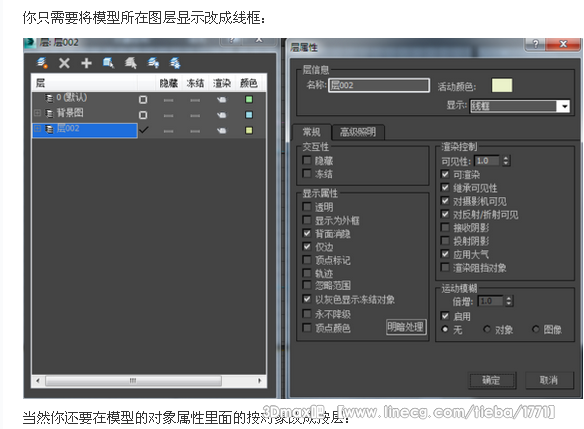Click the checkmark next to 层002
This screenshot has height=429, width=584.
143,130
